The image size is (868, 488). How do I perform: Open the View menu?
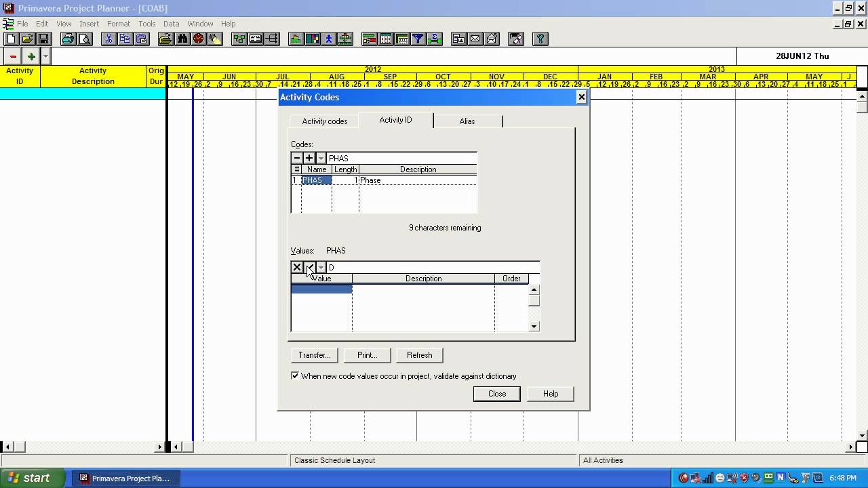[64, 24]
